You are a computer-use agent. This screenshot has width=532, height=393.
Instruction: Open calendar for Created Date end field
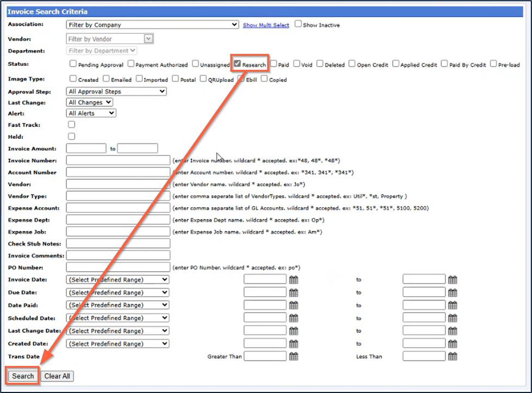tap(452, 344)
